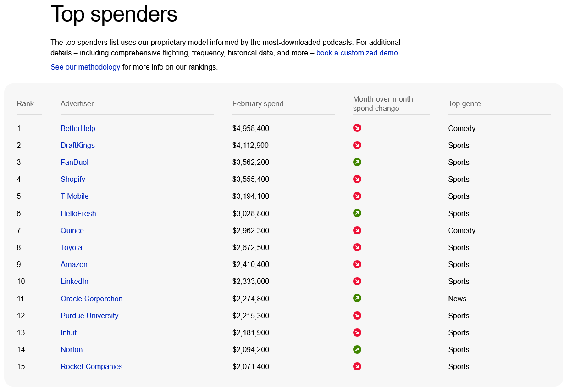Open 'See our methodology' link
Screen dimensions: 569x392
(x=85, y=67)
